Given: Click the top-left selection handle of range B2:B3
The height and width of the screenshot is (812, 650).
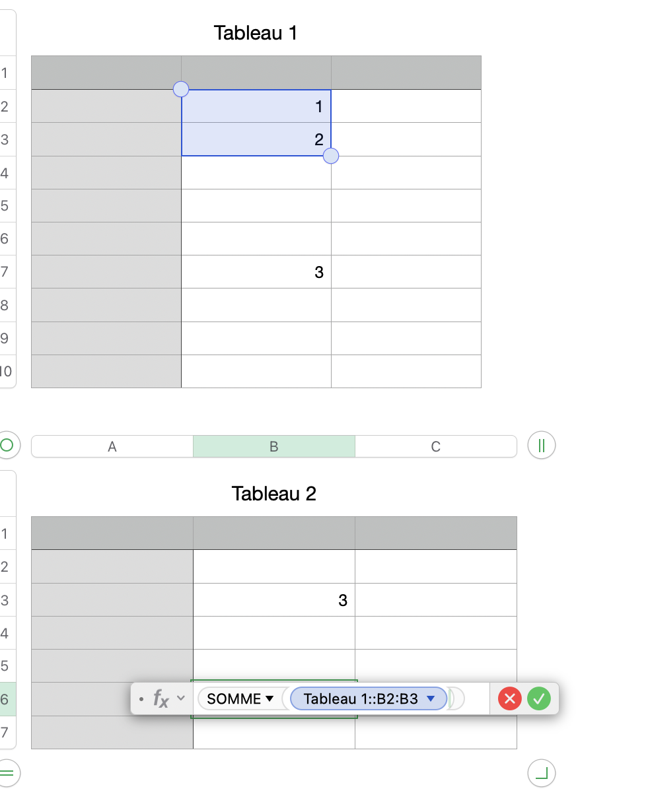Looking at the screenshot, I should tap(180, 89).
